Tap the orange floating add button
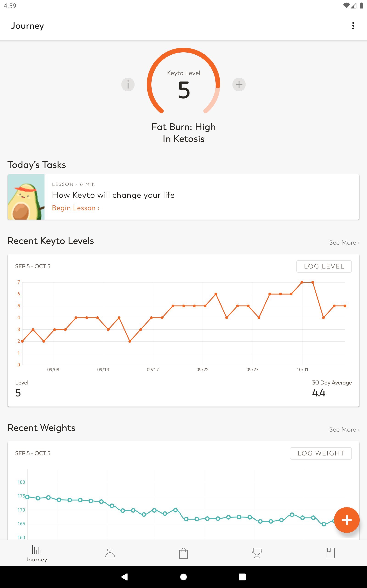367x588 pixels. [346, 520]
